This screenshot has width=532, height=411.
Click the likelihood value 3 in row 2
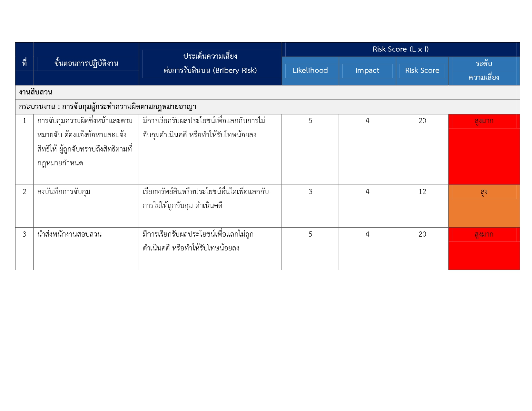click(x=310, y=192)
